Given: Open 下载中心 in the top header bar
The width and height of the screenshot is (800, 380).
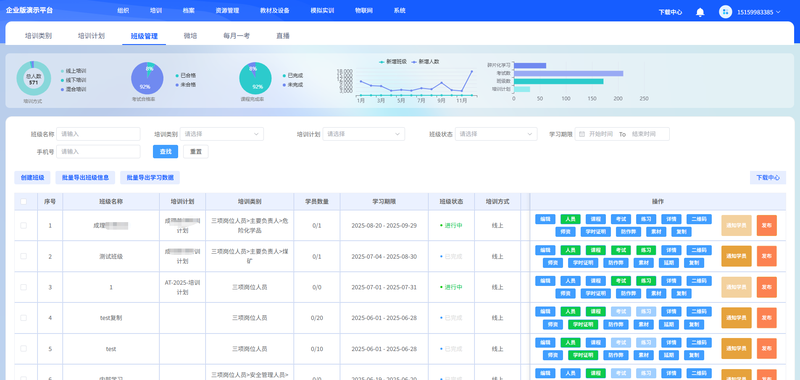Looking at the screenshot, I should pyautogui.click(x=670, y=12).
